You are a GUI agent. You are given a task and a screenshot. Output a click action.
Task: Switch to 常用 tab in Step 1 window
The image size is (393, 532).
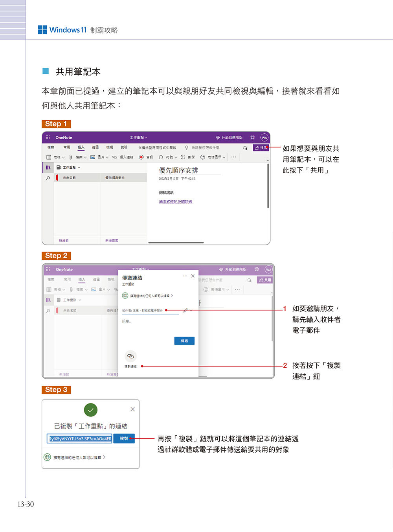click(x=67, y=147)
